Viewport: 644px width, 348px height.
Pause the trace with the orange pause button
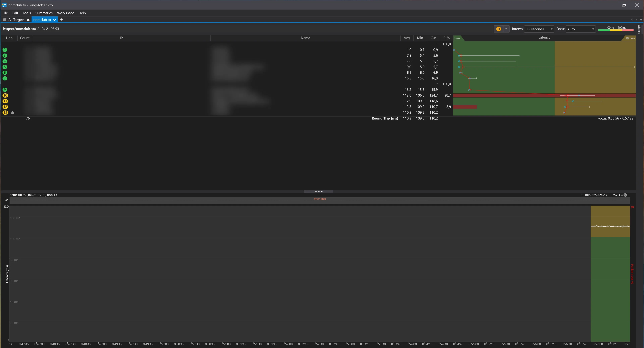498,29
